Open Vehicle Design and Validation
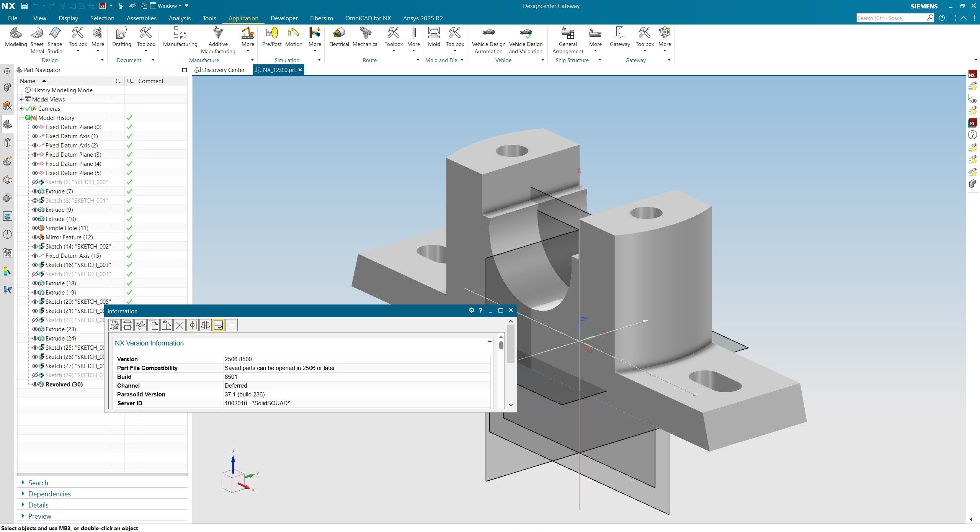 tap(526, 41)
